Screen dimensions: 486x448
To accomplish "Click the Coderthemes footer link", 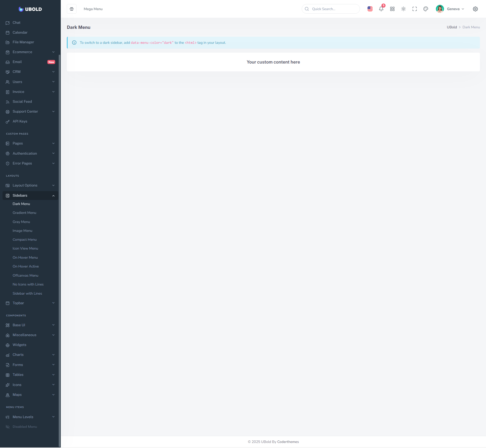I will 288,442.
